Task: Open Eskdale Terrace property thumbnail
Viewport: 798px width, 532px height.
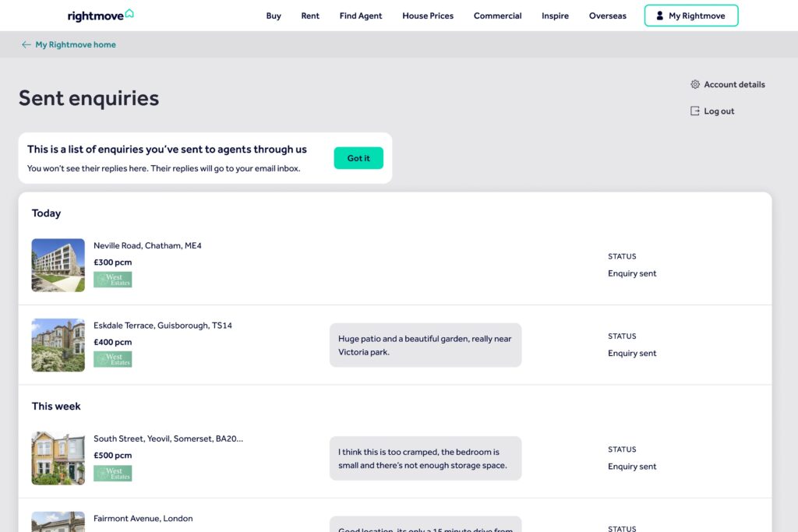Action: [58, 345]
